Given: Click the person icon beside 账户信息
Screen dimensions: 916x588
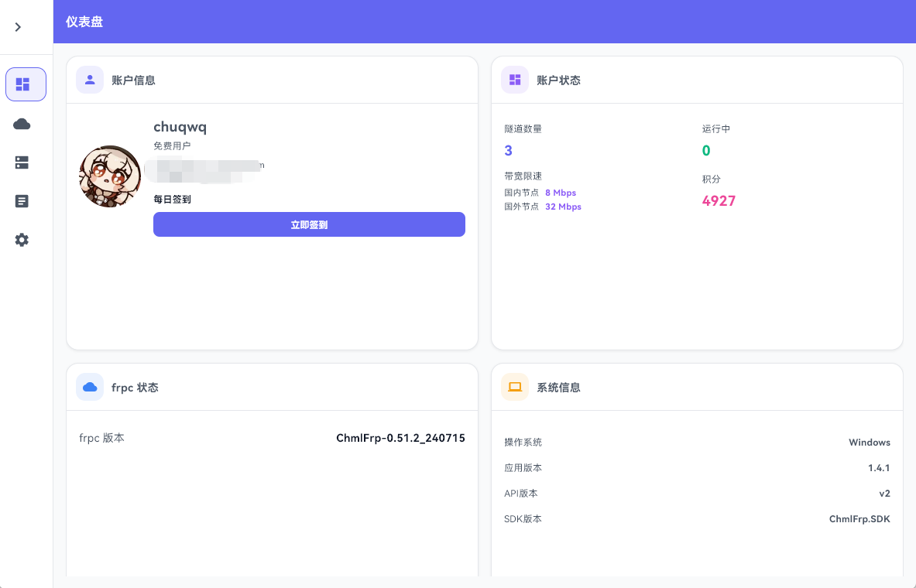Looking at the screenshot, I should point(90,80).
